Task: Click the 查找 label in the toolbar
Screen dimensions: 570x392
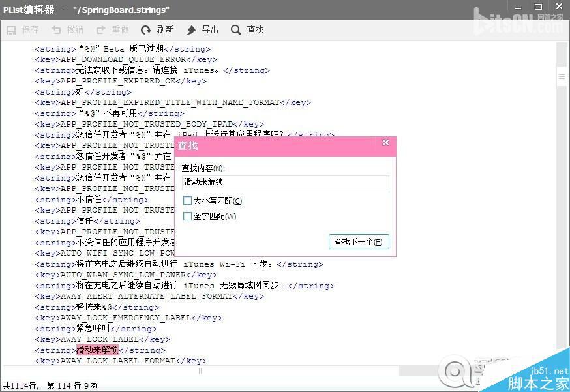Action: (255, 29)
